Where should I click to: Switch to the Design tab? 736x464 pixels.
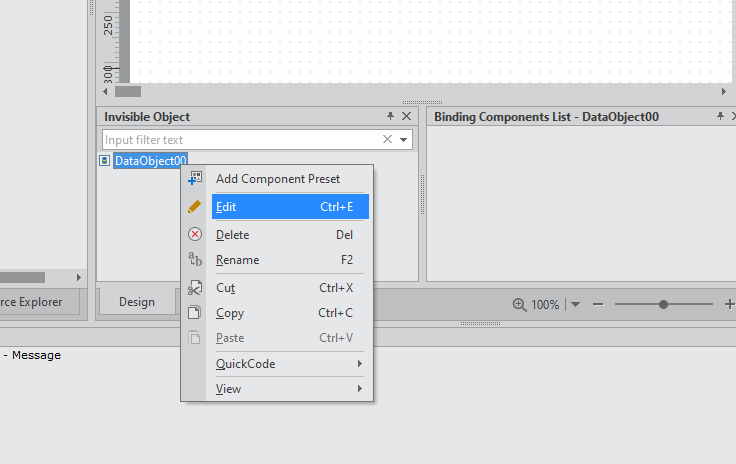tap(137, 302)
